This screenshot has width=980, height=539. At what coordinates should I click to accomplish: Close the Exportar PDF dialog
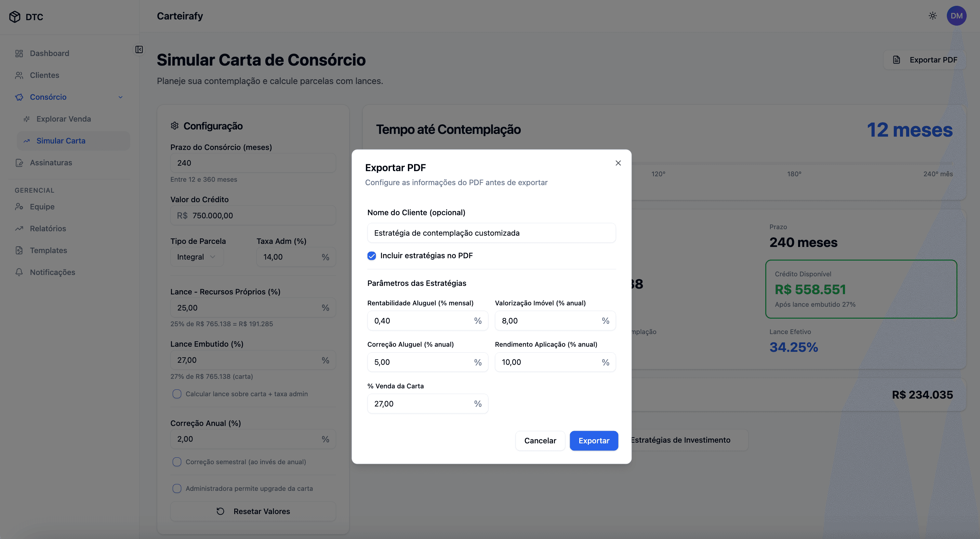click(618, 163)
